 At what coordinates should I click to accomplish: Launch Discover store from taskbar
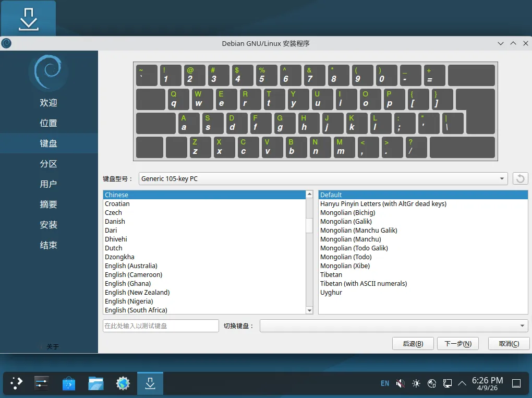[x=68, y=383]
